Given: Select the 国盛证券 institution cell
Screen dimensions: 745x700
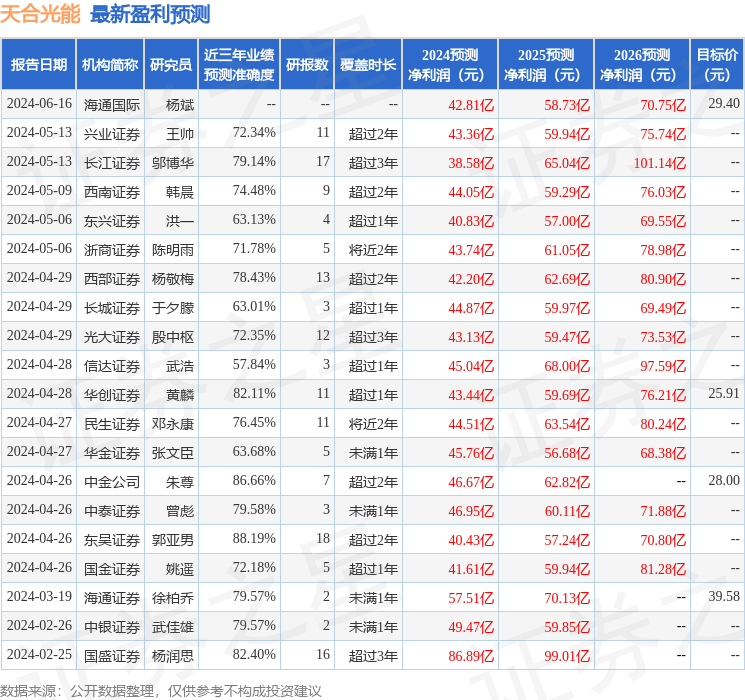Looking at the screenshot, I should 112,655.
